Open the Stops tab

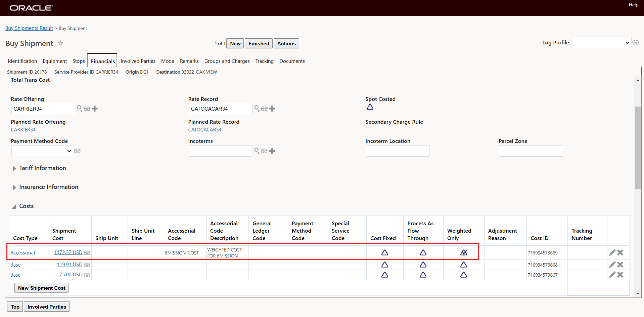[79, 61]
